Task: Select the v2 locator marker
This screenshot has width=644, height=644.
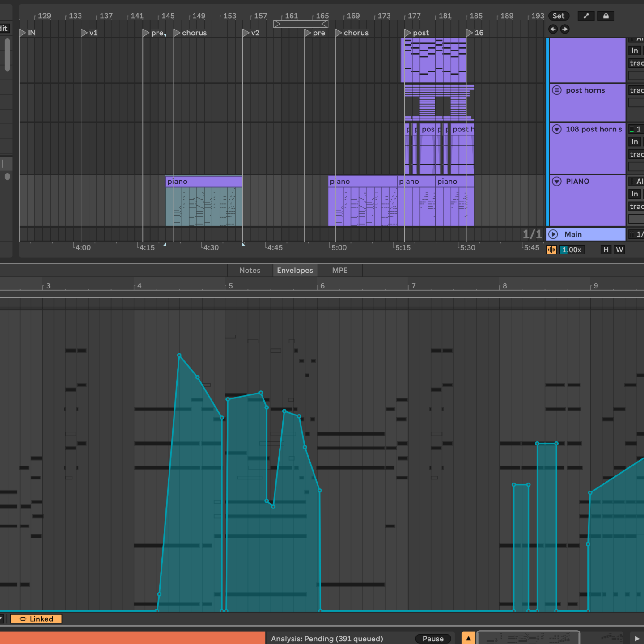Action: tap(246, 33)
